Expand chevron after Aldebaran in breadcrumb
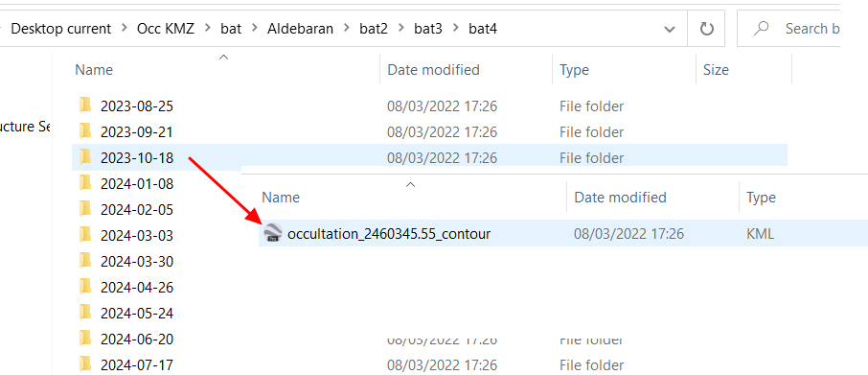 tap(347, 28)
